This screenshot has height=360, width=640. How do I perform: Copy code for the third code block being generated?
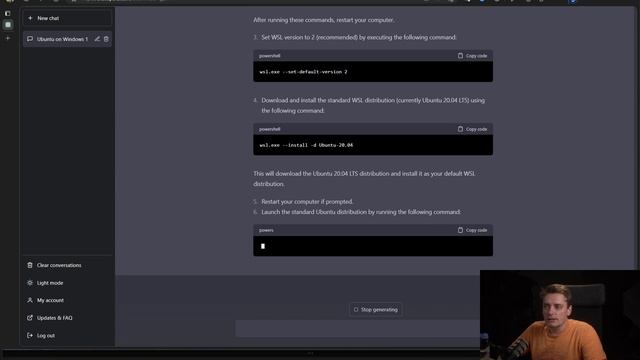click(x=472, y=230)
